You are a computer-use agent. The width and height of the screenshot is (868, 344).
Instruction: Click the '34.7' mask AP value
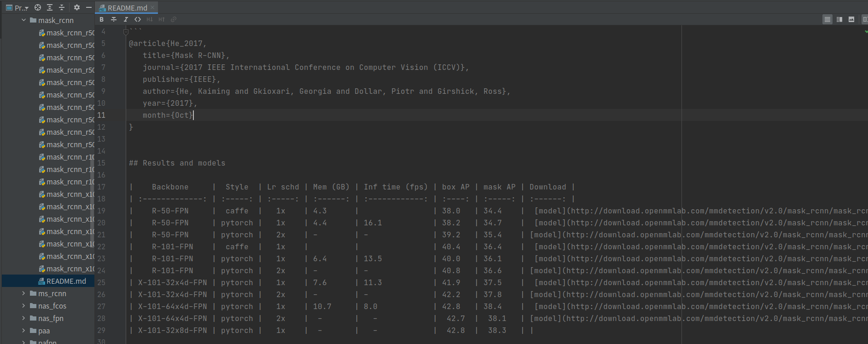(x=492, y=223)
